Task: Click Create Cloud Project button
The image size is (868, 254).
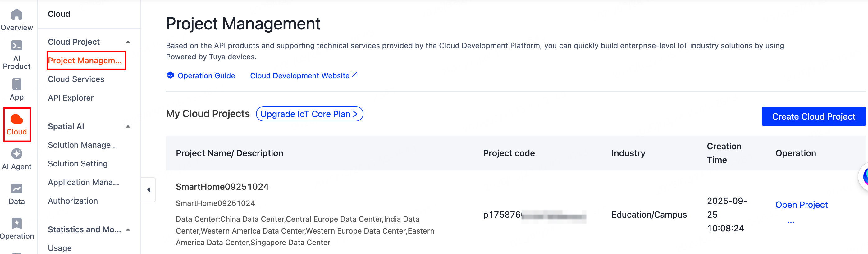Action: tap(813, 116)
